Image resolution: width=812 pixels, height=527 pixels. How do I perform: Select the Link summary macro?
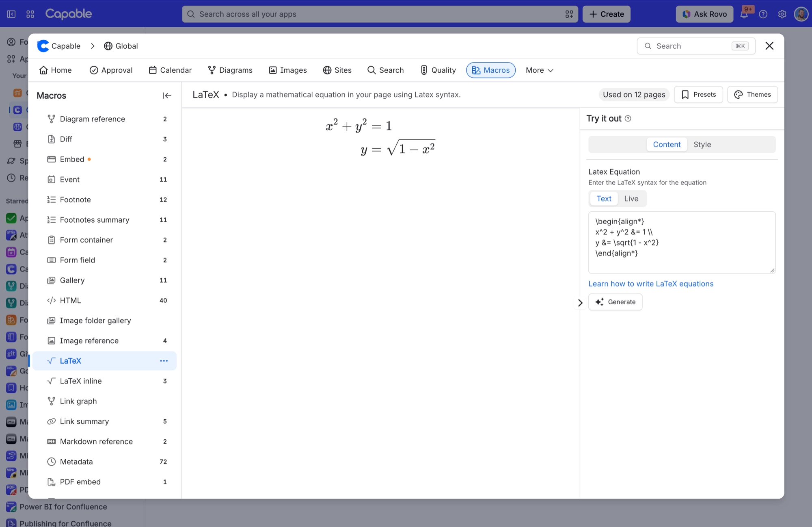(105, 421)
